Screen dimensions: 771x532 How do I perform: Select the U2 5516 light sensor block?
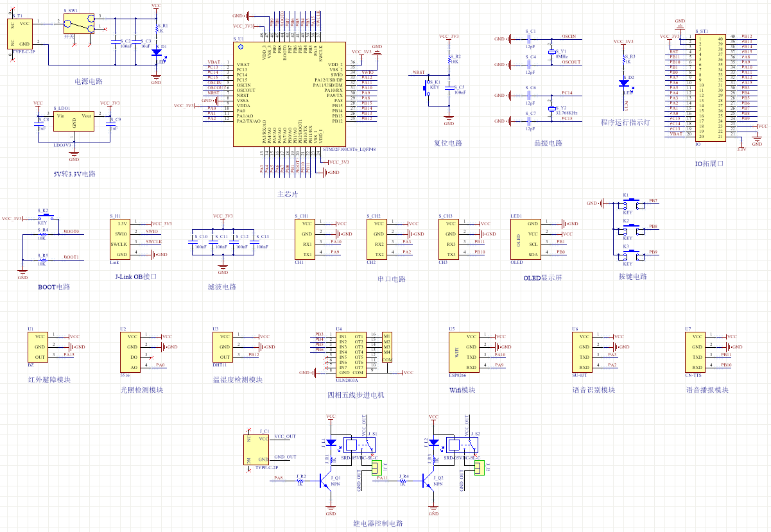coord(132,352)
